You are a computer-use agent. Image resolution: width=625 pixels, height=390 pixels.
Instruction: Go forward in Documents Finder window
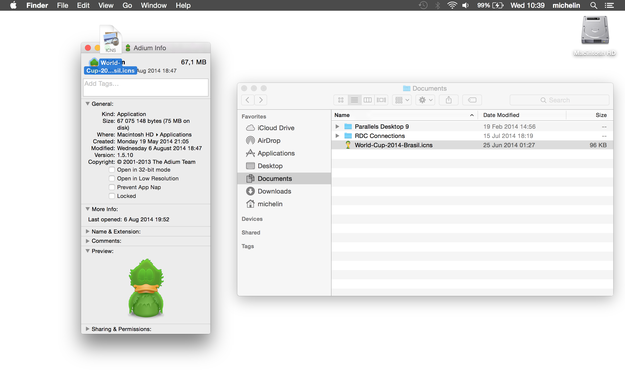point(261,100)
